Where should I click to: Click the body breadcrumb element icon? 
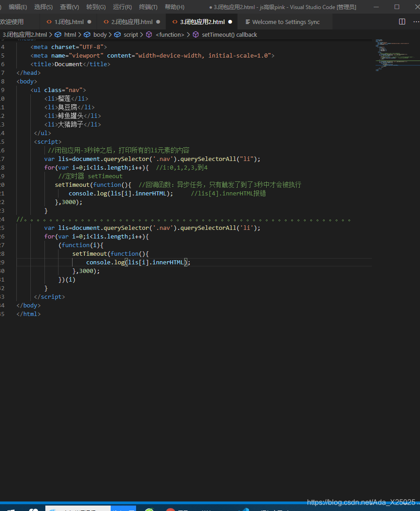click(87, 34)
